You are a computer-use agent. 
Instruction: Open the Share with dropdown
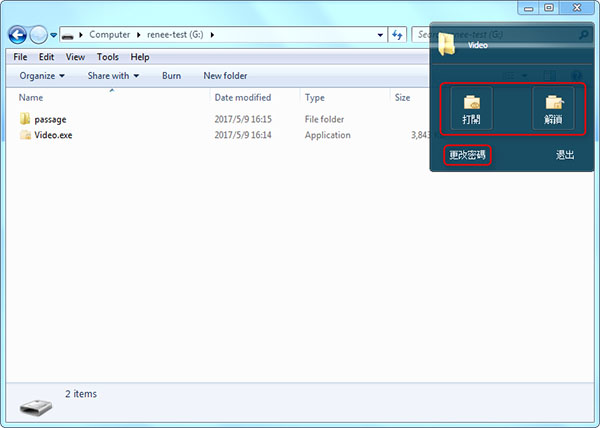point(113,75)
